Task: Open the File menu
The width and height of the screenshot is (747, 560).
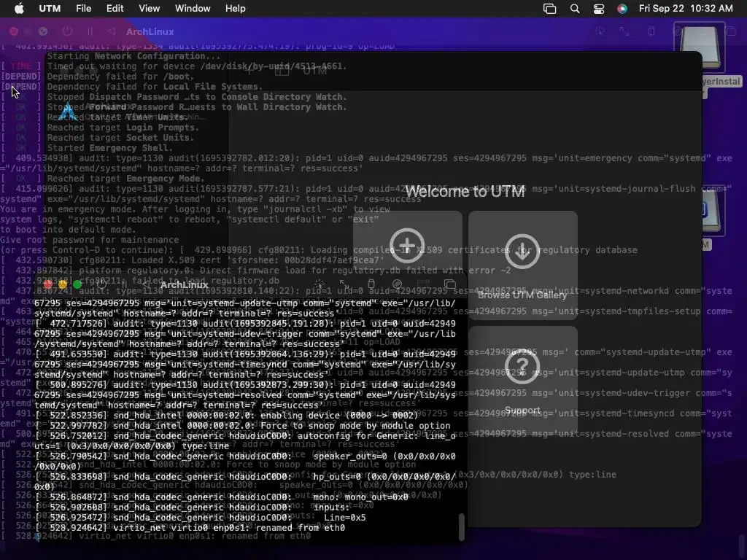Action: click(x=83, y=9)
